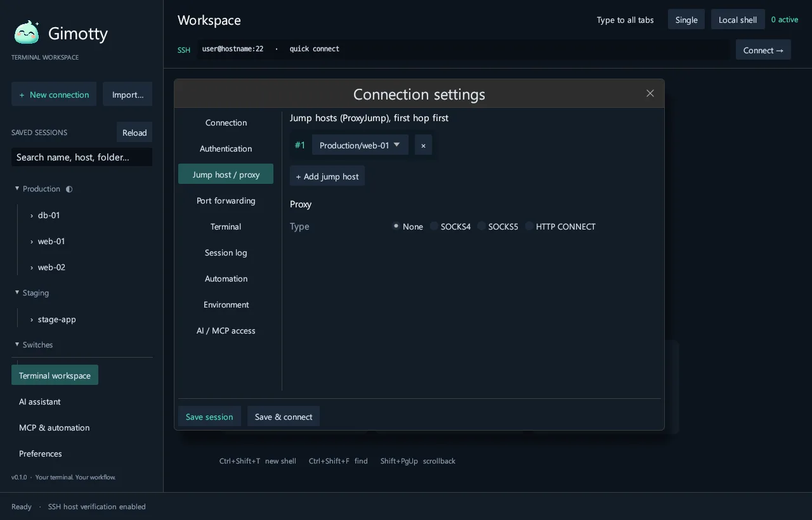Collapse the Production folder
The height and width of the screenshot is (520, 812).
click(x=17, y=188)
